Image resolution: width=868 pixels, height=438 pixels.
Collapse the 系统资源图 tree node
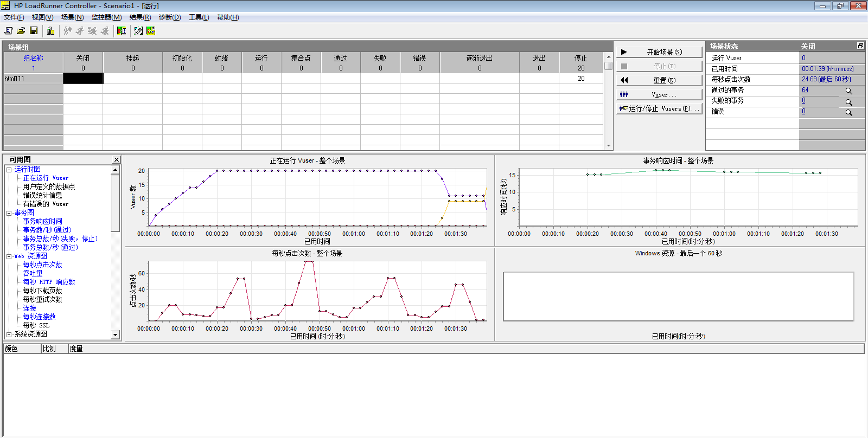click(x=9, y=334)
